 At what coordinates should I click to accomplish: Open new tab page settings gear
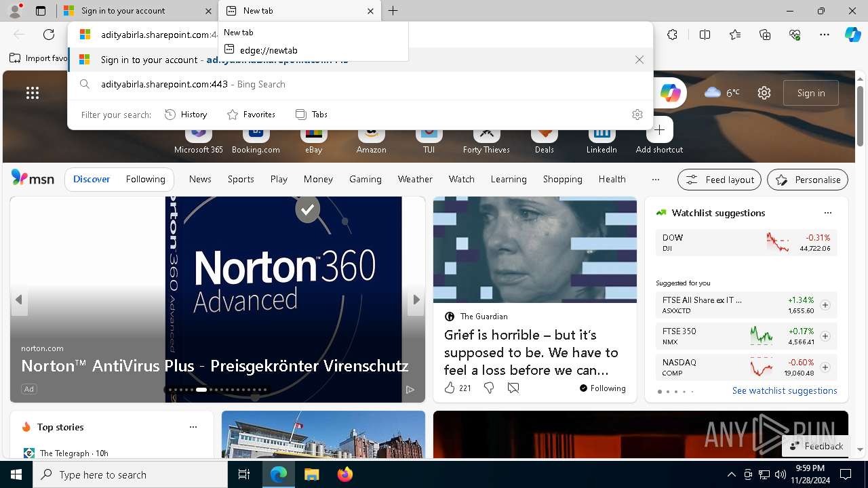point(764,93)
